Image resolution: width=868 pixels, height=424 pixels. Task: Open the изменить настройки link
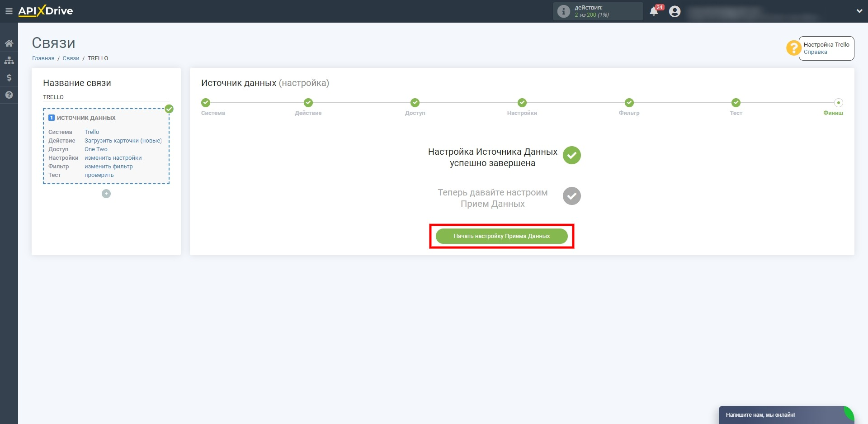coord(113,158)
